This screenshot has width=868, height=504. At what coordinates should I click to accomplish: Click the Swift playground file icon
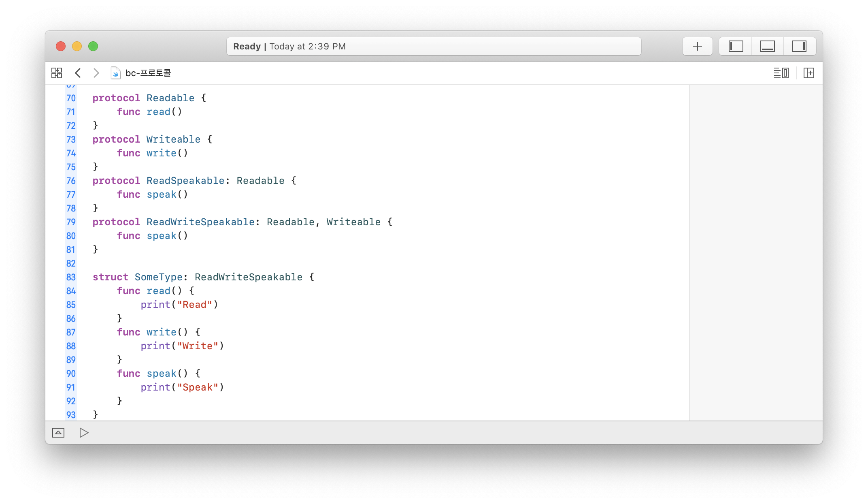click(115, 73)
